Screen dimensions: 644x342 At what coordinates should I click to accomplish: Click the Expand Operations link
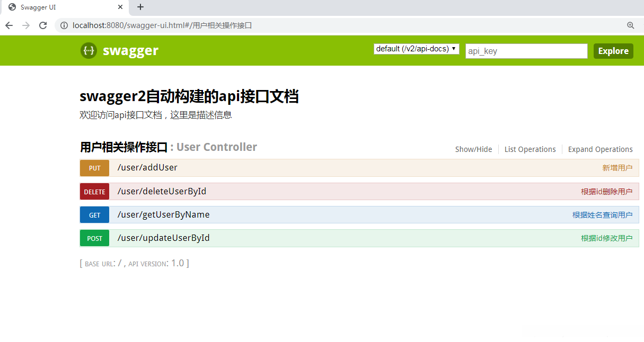coord(601,149)
